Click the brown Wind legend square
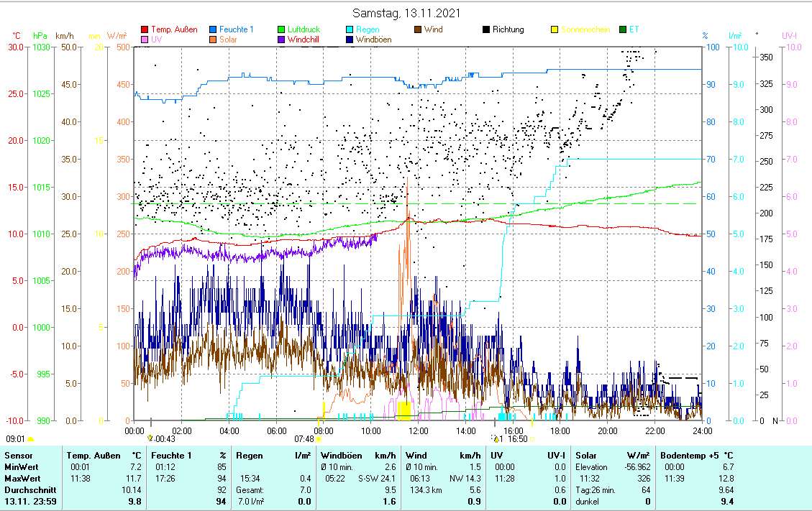 (x=418, y=30)
